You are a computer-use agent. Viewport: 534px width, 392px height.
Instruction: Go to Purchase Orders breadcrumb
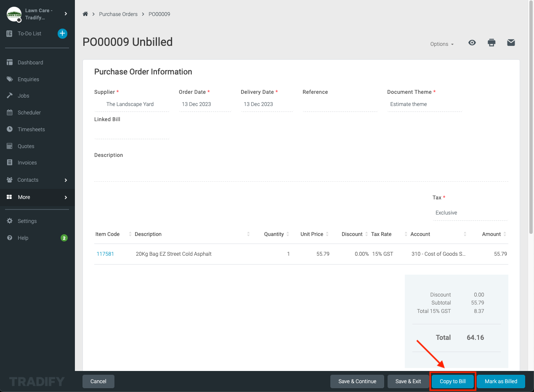(x=118, y=14)
